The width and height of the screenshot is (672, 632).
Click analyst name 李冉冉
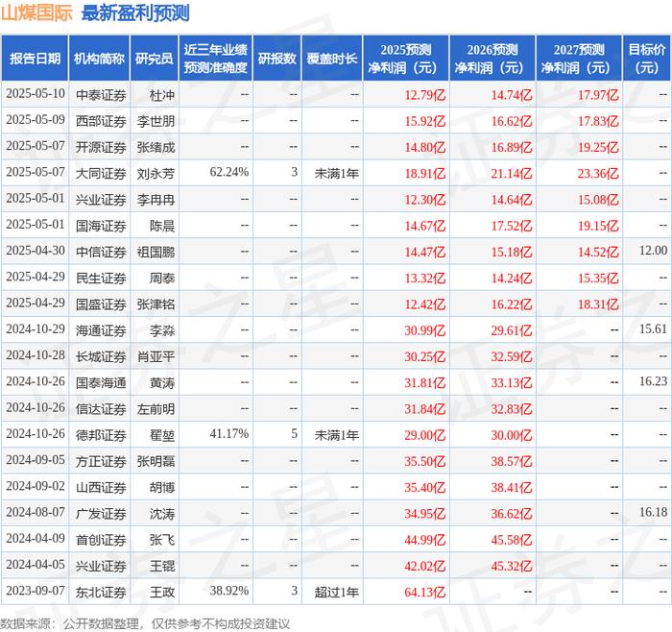156,200
